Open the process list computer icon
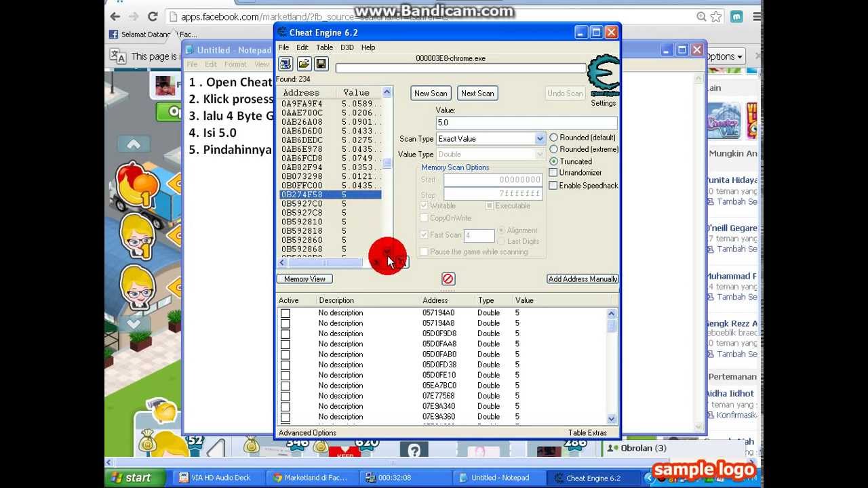Viewport: 868px width, 488px height. pos(285,64)
